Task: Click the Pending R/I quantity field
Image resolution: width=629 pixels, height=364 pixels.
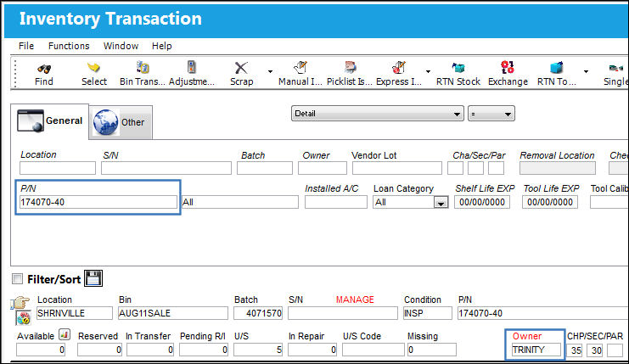Action: coord(204,350)
